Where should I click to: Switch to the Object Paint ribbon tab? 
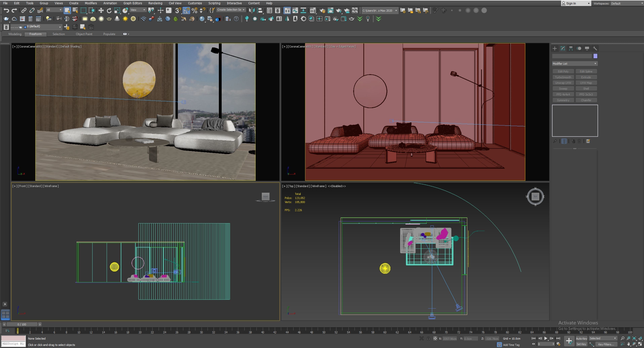tap(84, 34)
